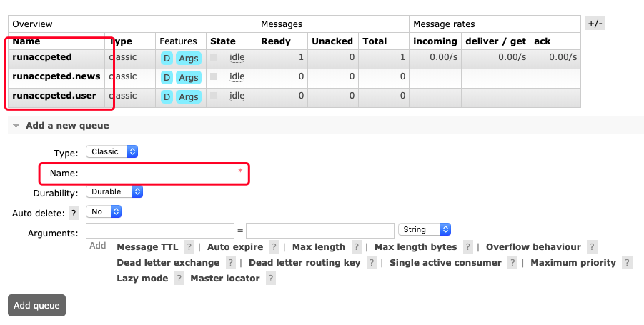Click the help icon after Auto expire

click(x=274, y=247)
